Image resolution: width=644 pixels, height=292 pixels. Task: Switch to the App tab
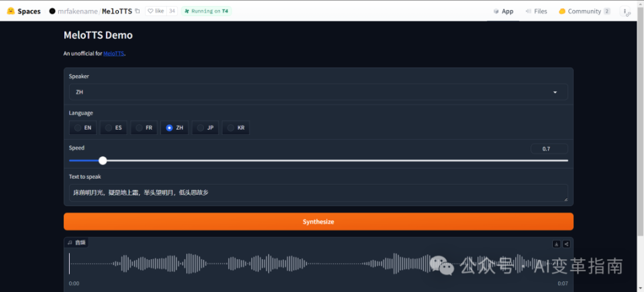click(x=503, y=11)
